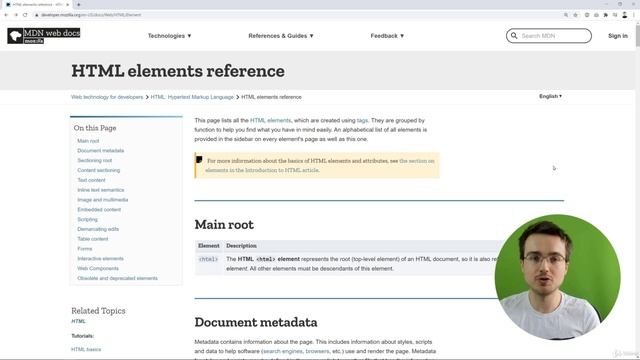640x360 pixels.
Task: Jump to Interactive elements in sidebar
Action: click(x=100, y=258)
